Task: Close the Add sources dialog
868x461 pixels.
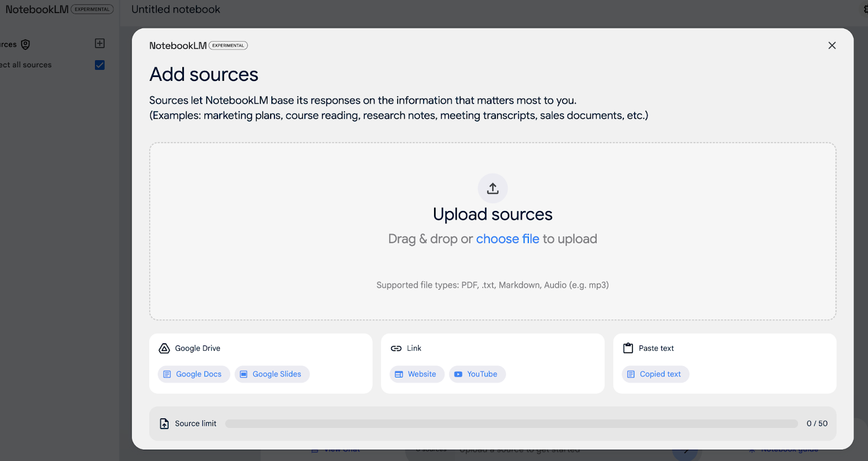Action: pos(832,46)
